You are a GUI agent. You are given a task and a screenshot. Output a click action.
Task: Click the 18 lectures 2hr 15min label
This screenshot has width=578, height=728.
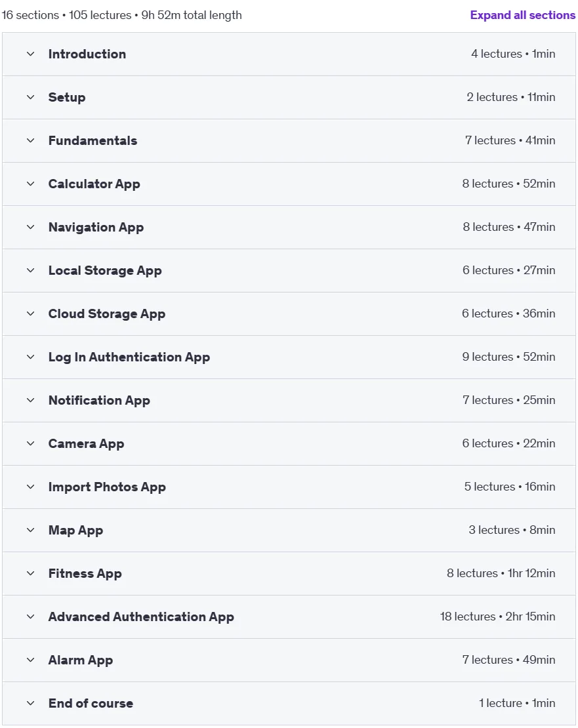coord(498,617)
